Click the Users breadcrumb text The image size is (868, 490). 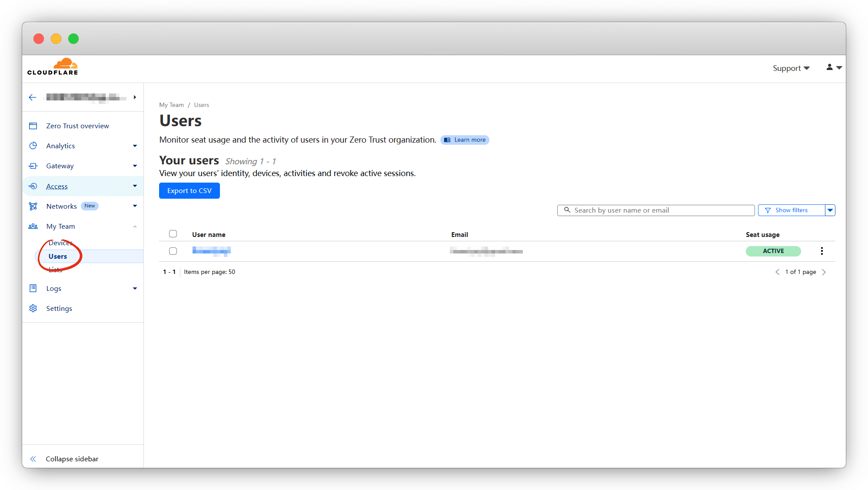pyautogui.click(x=202, y=105)
